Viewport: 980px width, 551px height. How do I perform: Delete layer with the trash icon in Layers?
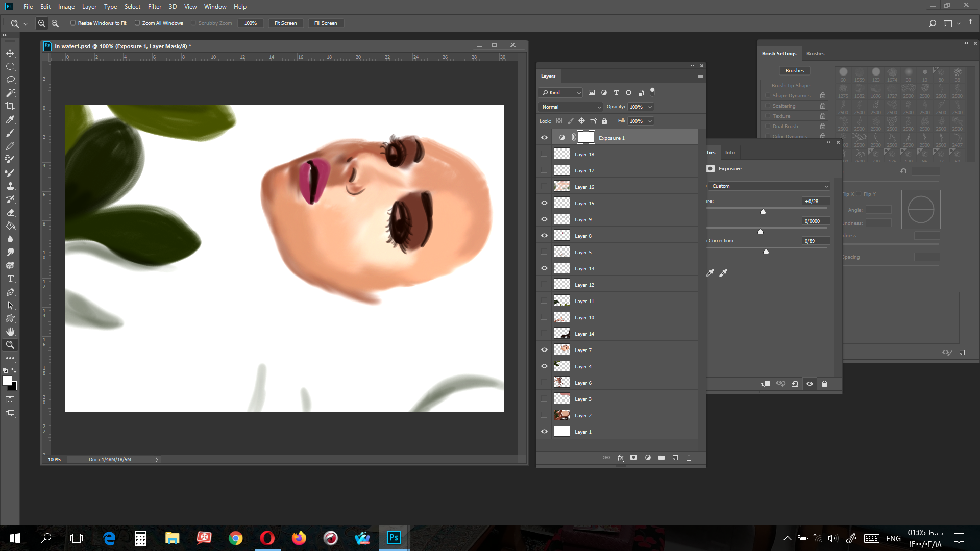coord(689,458)
